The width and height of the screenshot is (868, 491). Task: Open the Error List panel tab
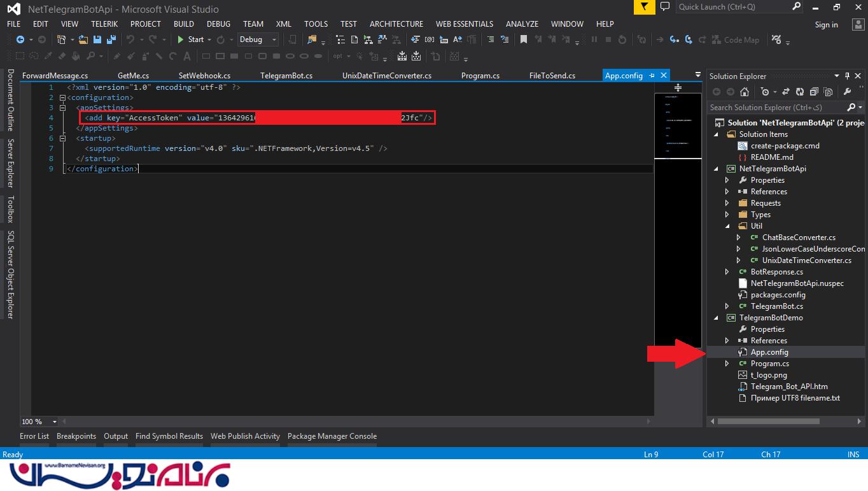click(34, 436)
